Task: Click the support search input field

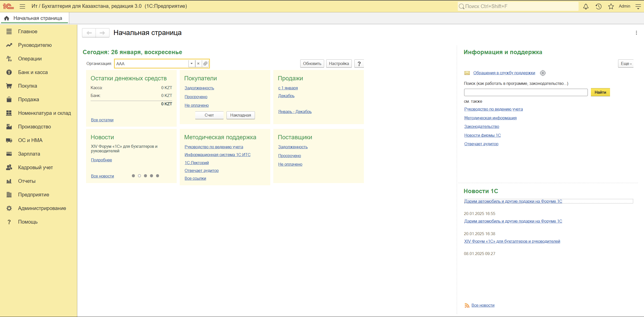Action: [x=526, y=92]
